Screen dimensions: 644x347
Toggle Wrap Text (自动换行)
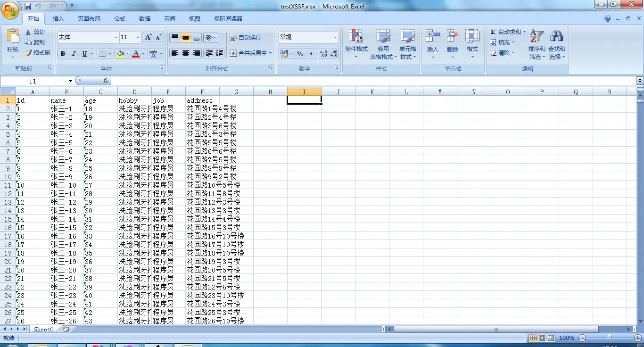pyautogui.click(x=245, y=38)
